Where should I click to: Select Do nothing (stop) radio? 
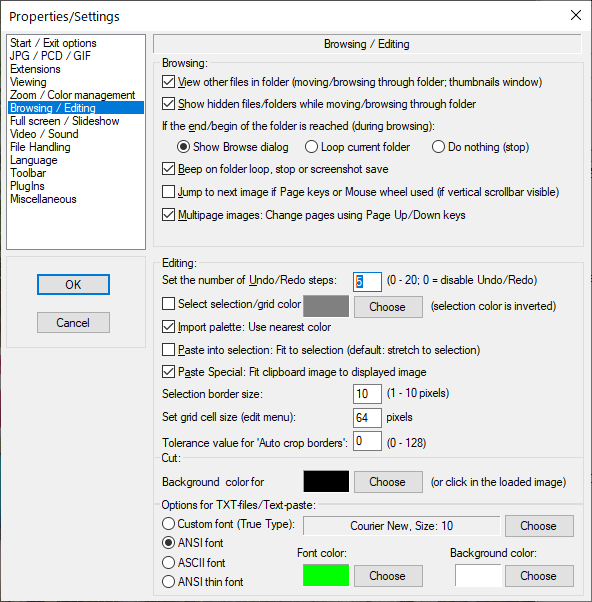coord(438,147)
